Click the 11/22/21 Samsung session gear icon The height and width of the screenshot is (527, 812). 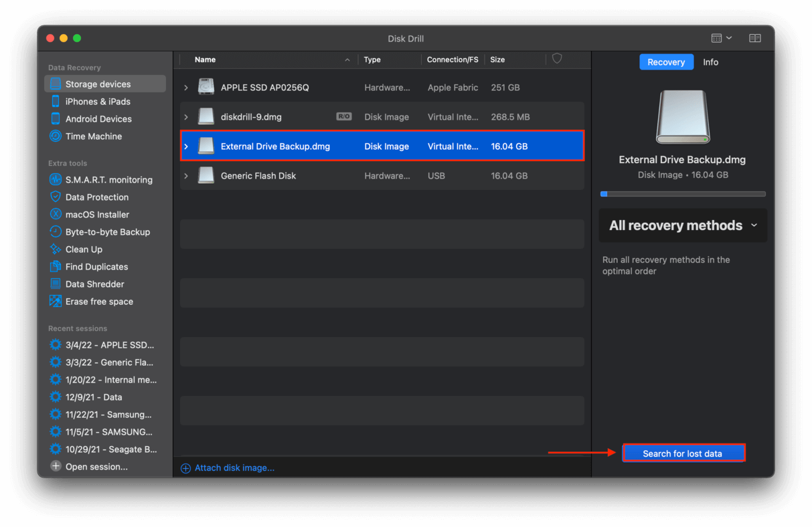click(x=56, y=415)
